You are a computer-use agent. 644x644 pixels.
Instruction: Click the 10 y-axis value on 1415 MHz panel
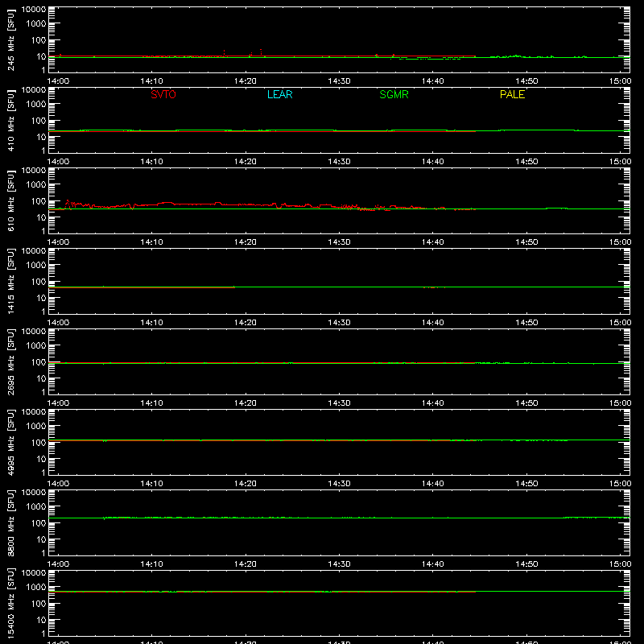click(x=41, y=298)
